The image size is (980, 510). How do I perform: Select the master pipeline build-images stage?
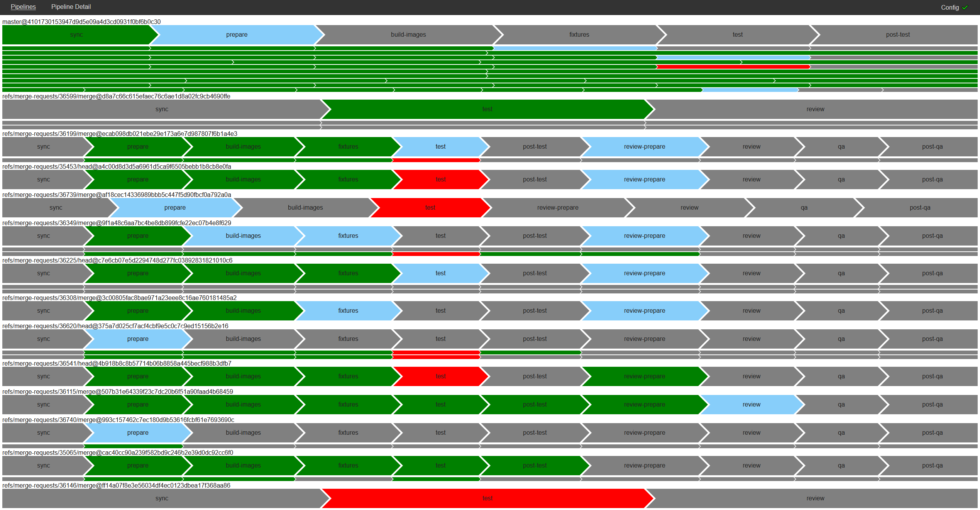pyautogui.click(x=408, y=35)
